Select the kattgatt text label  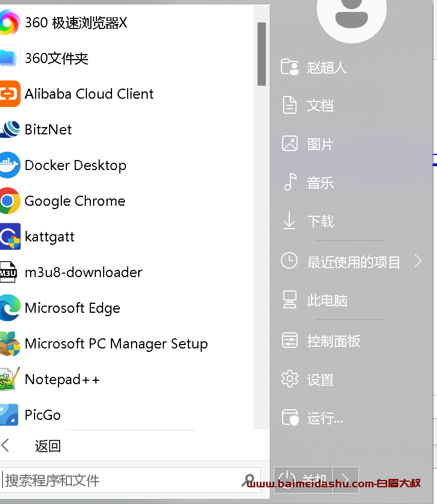click(50, 237)
